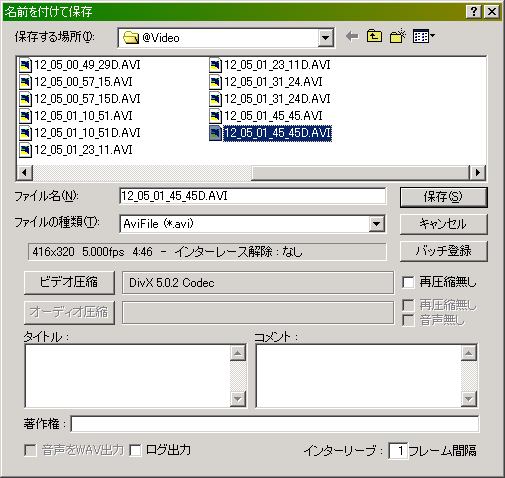The width and height of the screenshot is (505, 478).
Task: Select file icon of 12_05_01_10_51.AVI
Action: click(x=25, y=116)
